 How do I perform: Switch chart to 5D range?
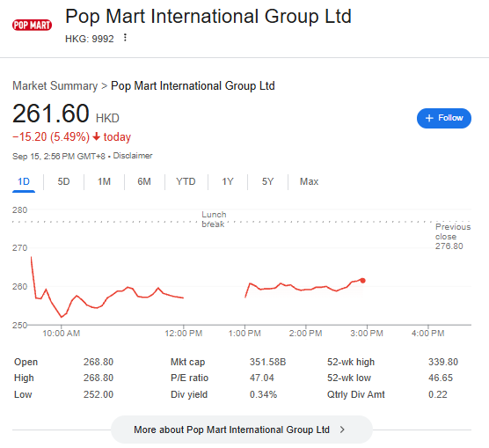coord(63,181)
